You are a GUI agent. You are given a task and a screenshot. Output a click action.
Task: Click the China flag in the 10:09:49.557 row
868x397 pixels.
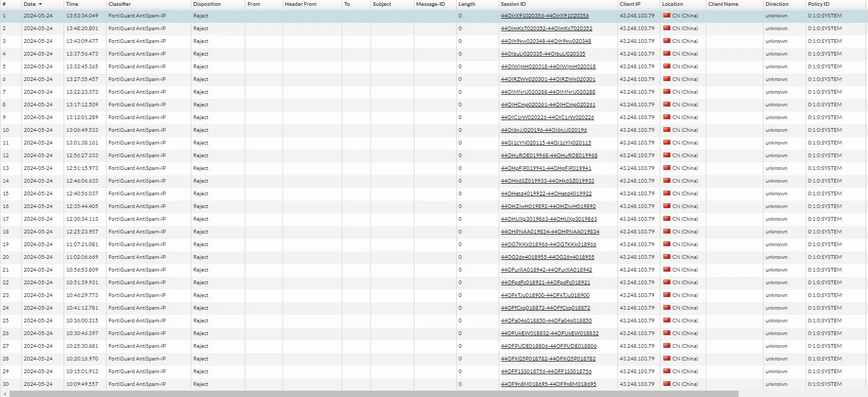[x=667, y=384]
